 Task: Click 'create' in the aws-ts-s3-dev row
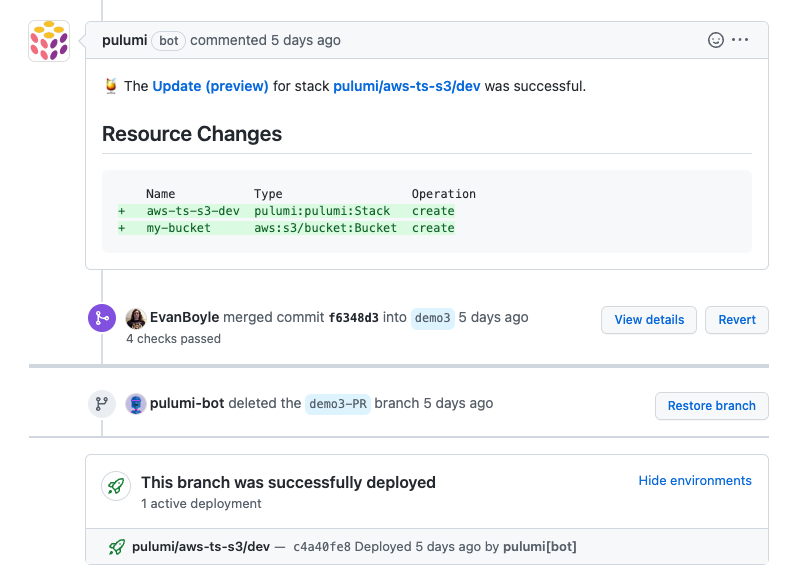[433, 211]
